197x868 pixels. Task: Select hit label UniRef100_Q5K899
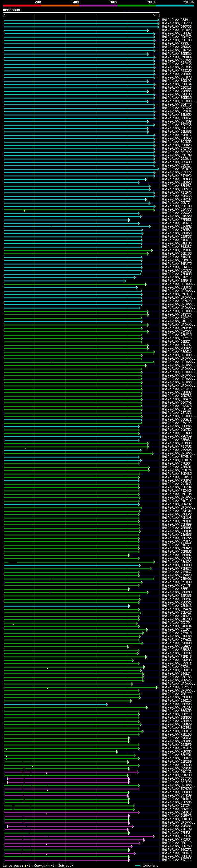tap(177, 525)
